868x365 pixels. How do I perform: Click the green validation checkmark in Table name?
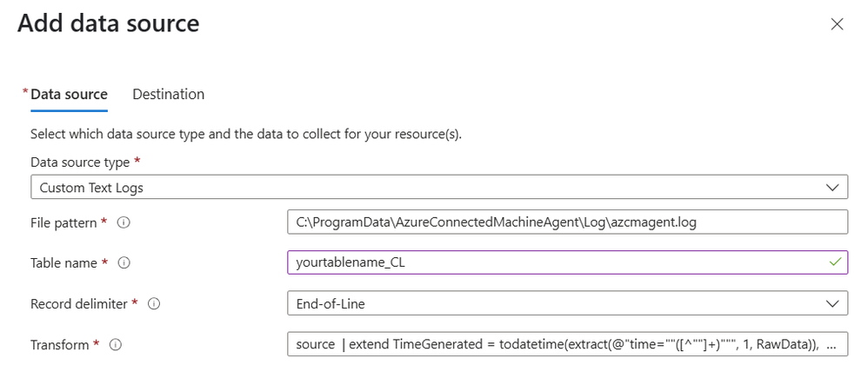click(836, 262)
